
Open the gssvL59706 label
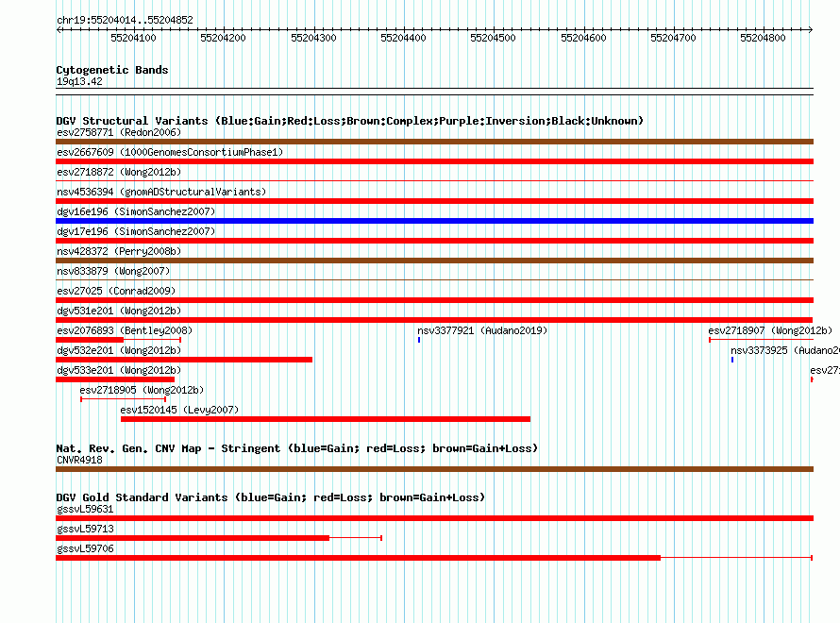pos(85,548)
